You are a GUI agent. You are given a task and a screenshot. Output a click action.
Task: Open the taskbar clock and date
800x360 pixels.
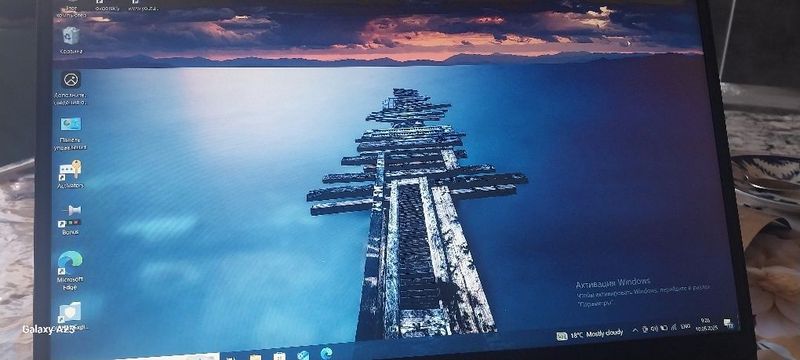point(708,324)
